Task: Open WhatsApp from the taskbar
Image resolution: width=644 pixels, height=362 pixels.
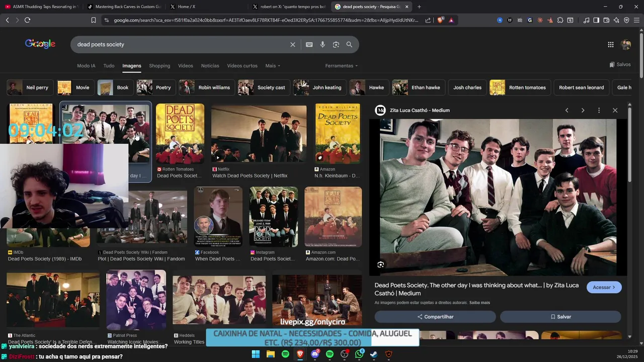Action: pos(359,354)
